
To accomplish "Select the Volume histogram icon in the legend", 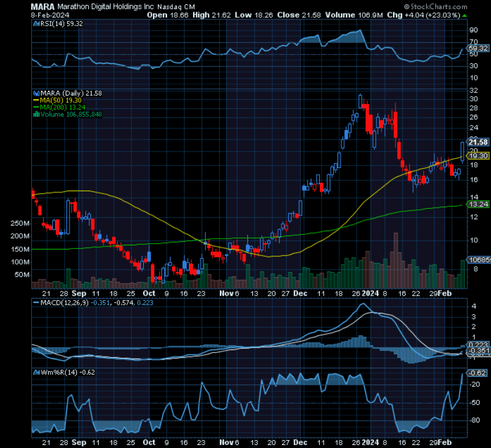I will tap(37, 113).
